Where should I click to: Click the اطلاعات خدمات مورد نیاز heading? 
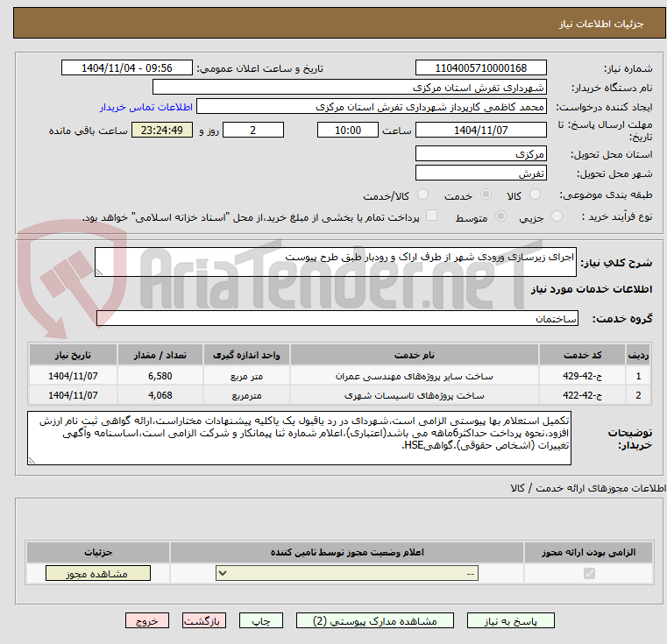[592, 289]
